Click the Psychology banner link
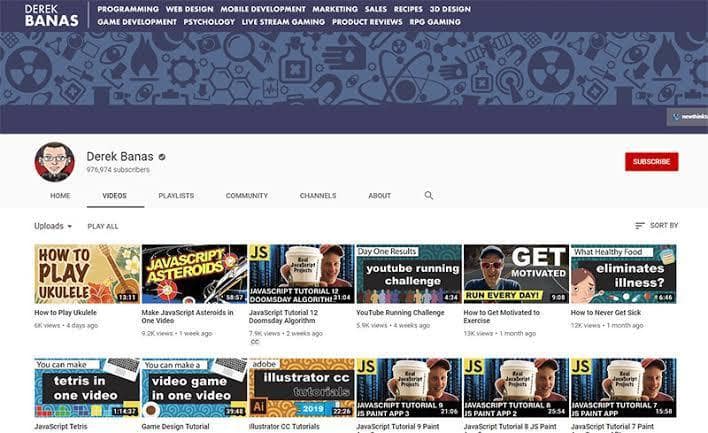 pyautogui.click(x=209, y=22)
